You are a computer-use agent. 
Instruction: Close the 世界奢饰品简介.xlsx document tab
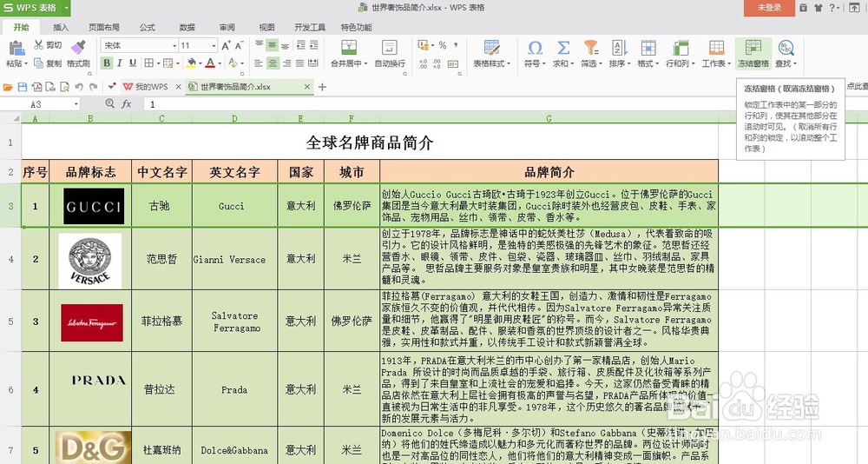coord(307,87)
